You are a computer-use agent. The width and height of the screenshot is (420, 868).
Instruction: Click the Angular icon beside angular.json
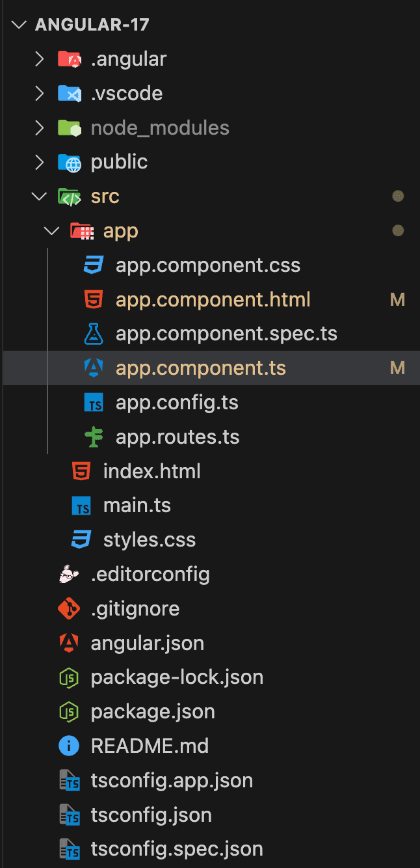pos(68,644)
